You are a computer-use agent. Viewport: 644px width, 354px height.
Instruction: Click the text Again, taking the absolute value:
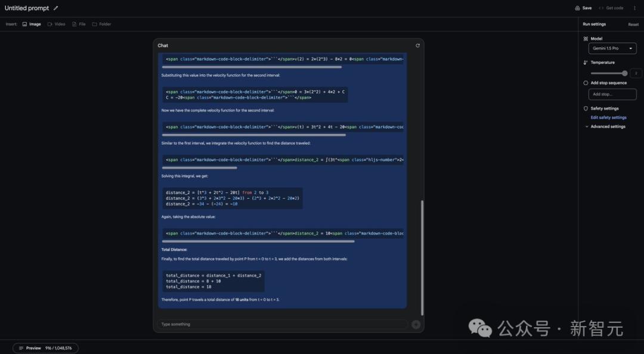coord(188,217)
